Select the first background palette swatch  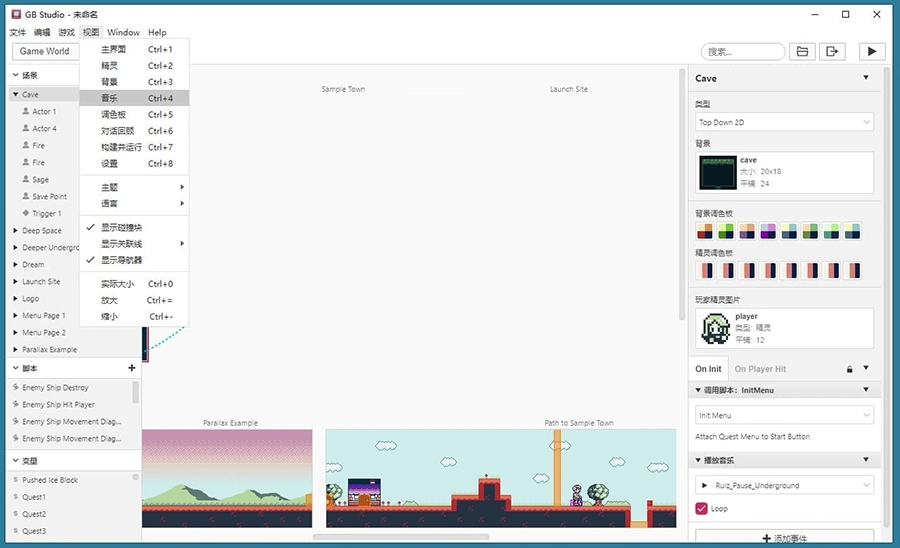pos(705,232)
